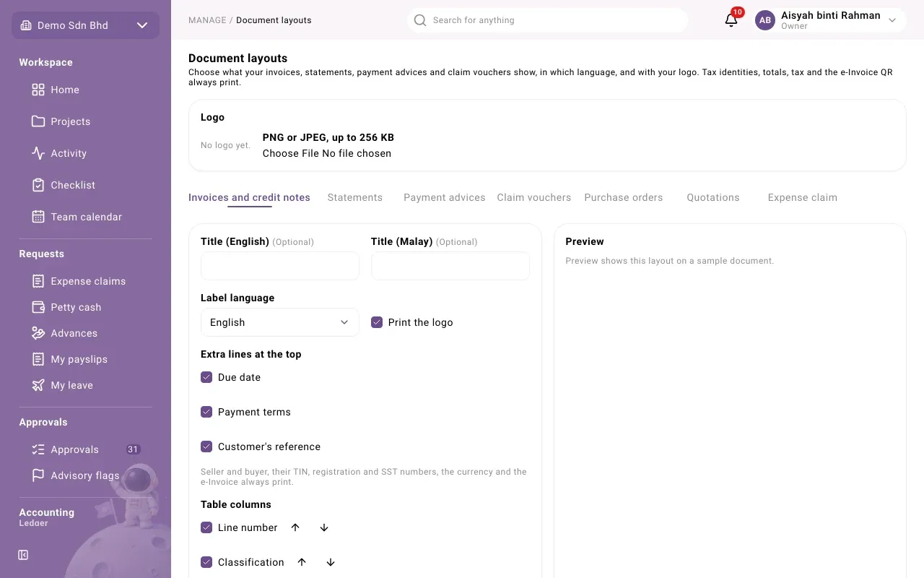The height and width of the screenshot is (578, 924).
Task: Uncheck the Classification column checkbox
Action: pyautogui.click(x=206, y=562)
